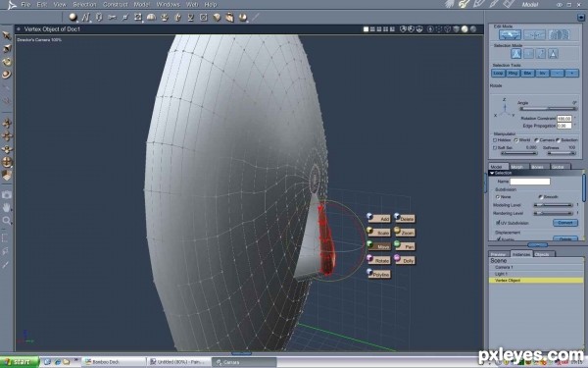This screenshot has height=368, width=588.
Task: Enable the Soft Sel checkbox
Action: tap(495, 147)
